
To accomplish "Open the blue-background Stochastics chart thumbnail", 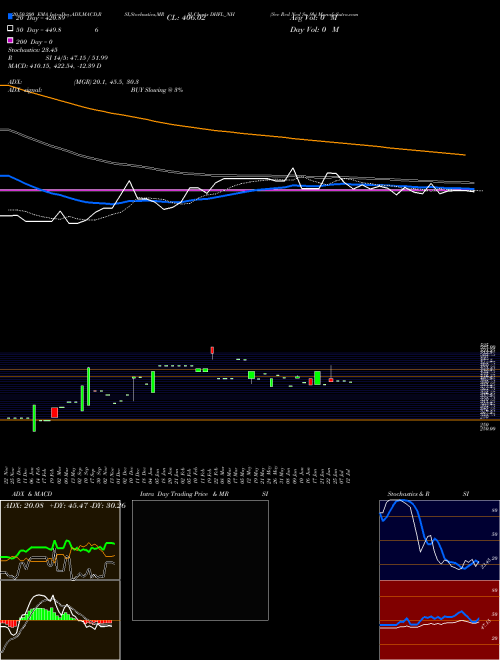I will tap(439, 540).
